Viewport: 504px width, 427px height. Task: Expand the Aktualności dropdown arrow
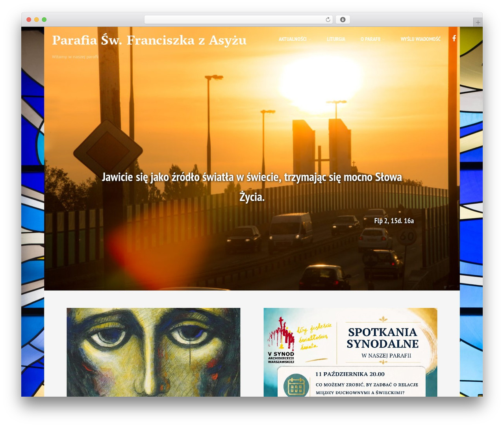pos(310,39)
